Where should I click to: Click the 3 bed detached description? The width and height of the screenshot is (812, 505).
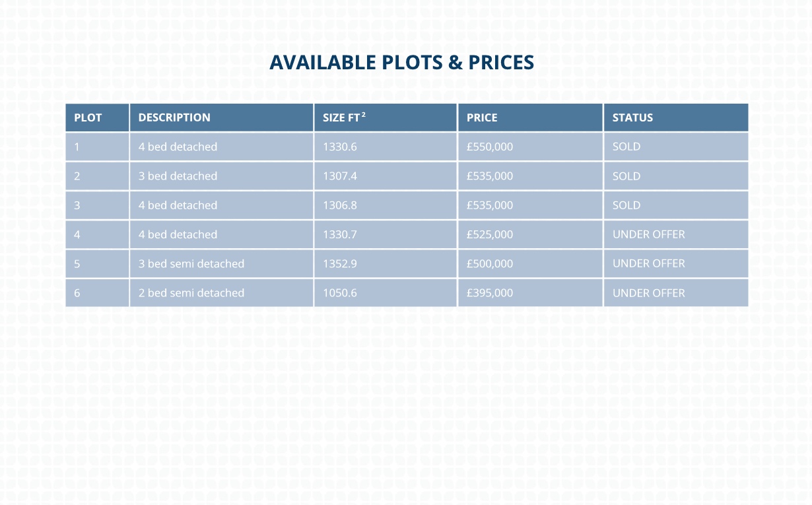tap(178, 176)
